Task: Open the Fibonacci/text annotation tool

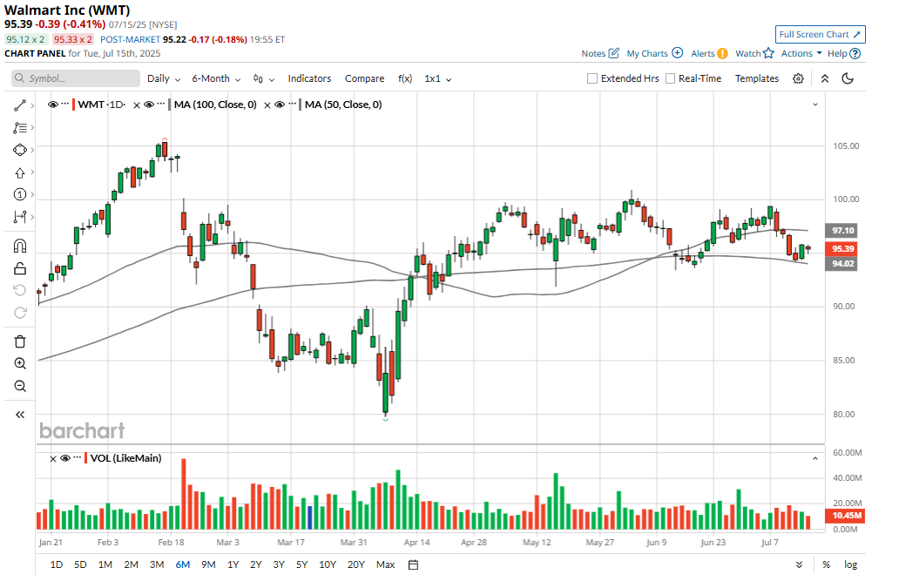Action: 20,128
